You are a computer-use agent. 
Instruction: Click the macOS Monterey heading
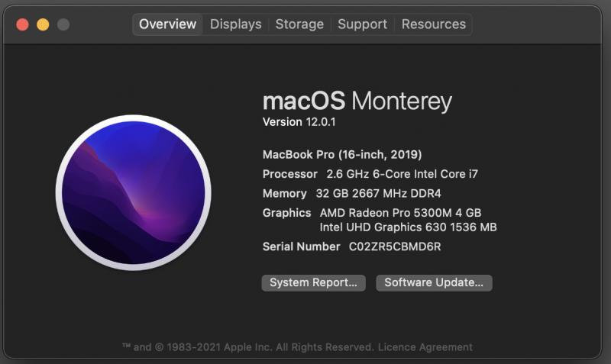pos(357,101)
